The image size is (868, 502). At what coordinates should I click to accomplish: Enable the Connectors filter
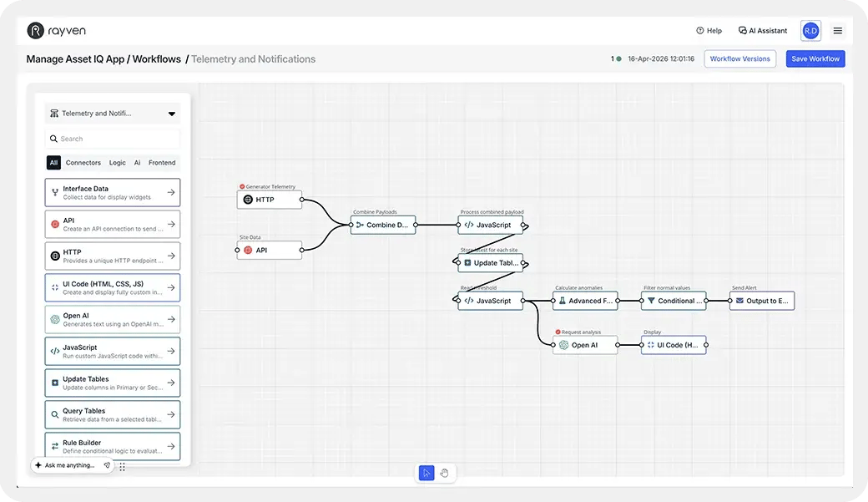[84, 162]
